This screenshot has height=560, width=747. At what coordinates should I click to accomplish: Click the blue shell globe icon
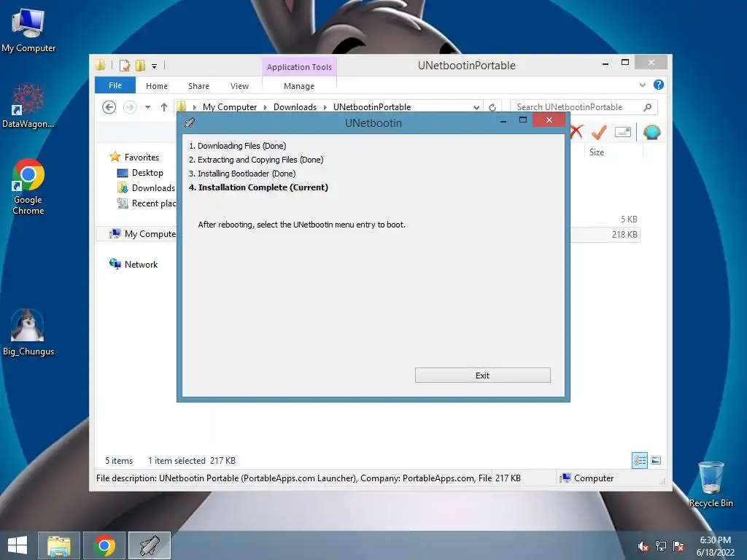[651, 132]
